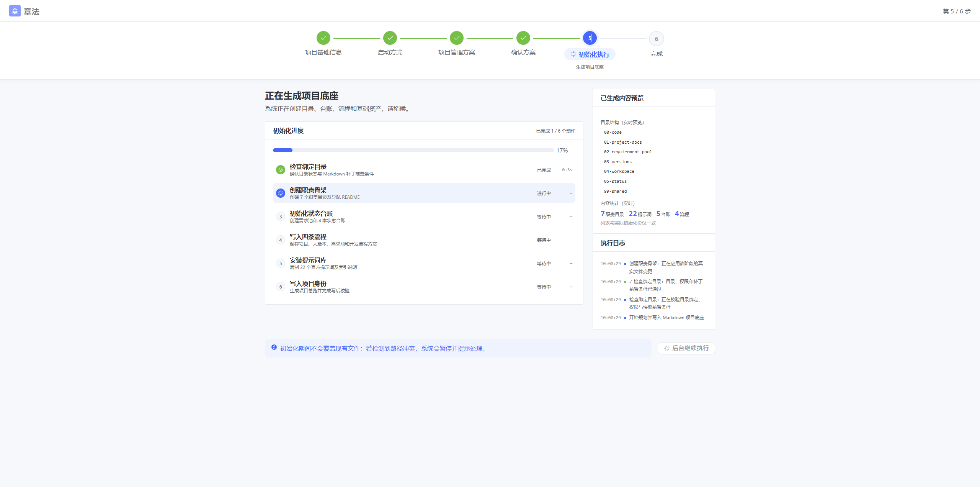This screenshot has height=487, width=980.
Task: Click the 7 职责目录 statistic
Action: coord(612,214)
